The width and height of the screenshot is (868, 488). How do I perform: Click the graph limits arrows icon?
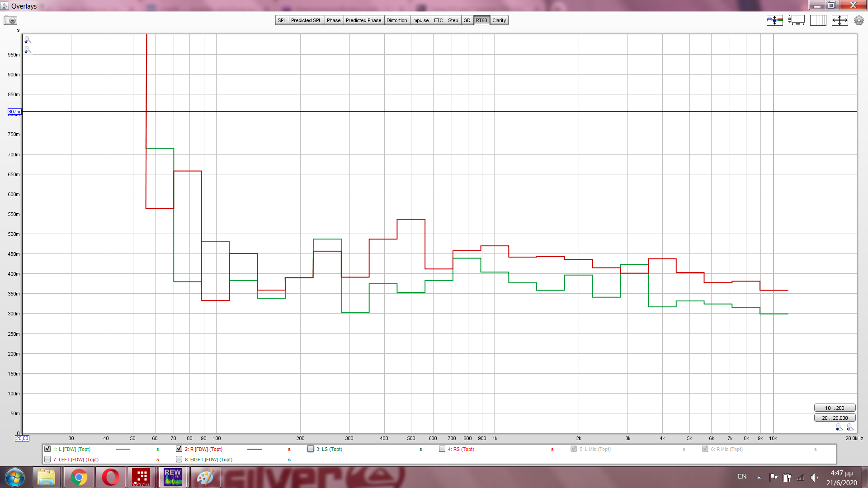pos(840,20)
